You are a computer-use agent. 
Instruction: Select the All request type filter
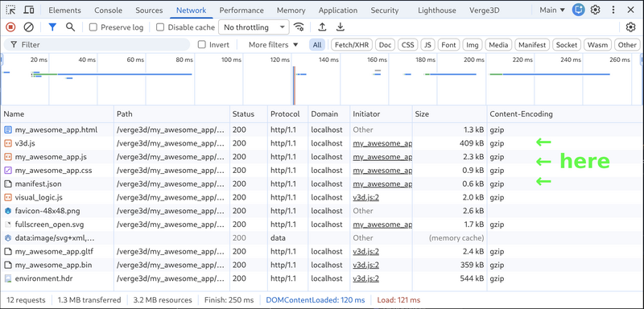point(317,45)
